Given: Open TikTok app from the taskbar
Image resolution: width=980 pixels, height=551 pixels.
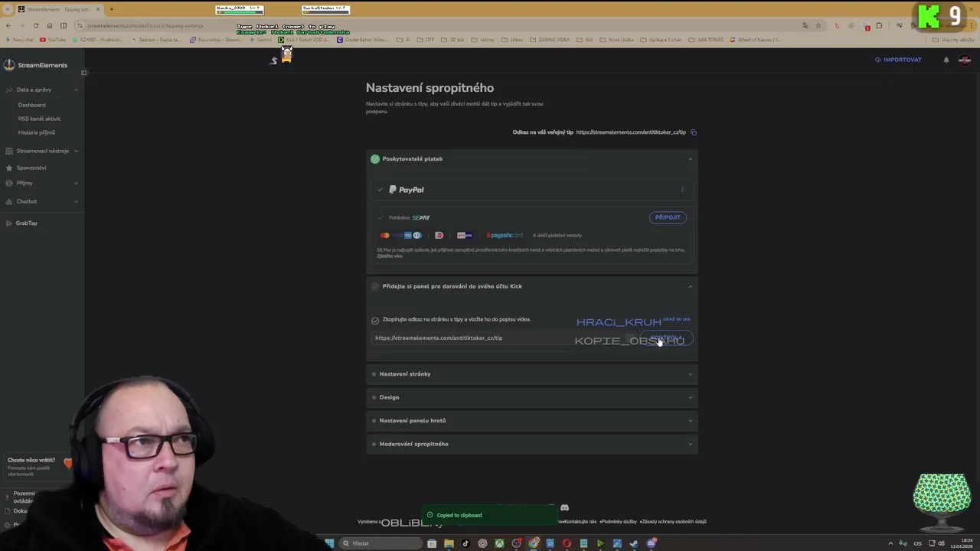Looking at the screenshot, I should pyautogui.click(x=465, y=543).
